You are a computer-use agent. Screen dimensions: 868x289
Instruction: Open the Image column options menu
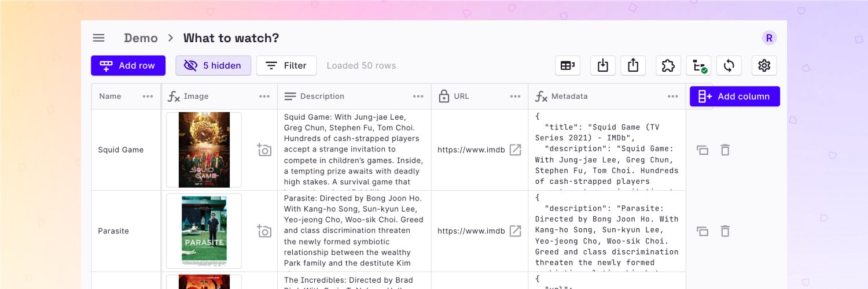[x=264, y=97]
